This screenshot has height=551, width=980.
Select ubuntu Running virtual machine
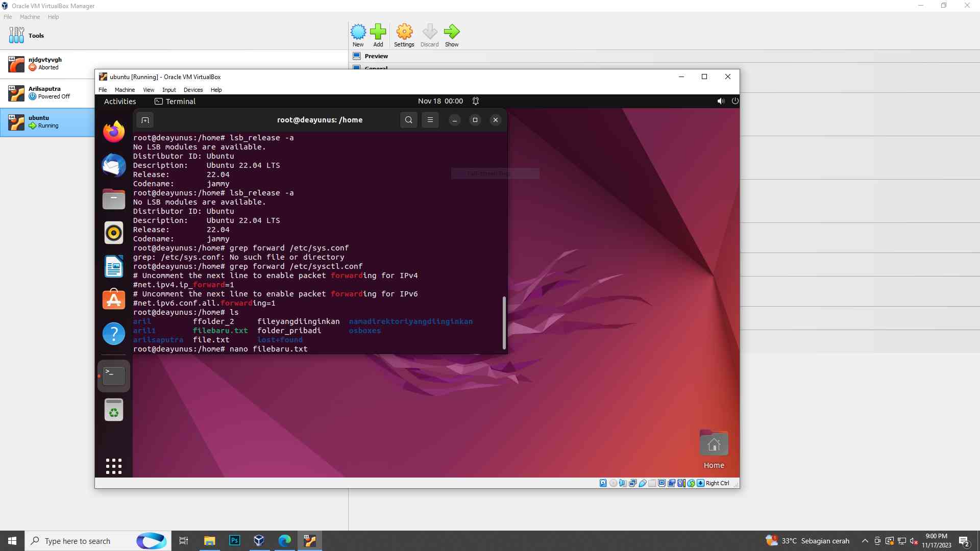point(47,122)
